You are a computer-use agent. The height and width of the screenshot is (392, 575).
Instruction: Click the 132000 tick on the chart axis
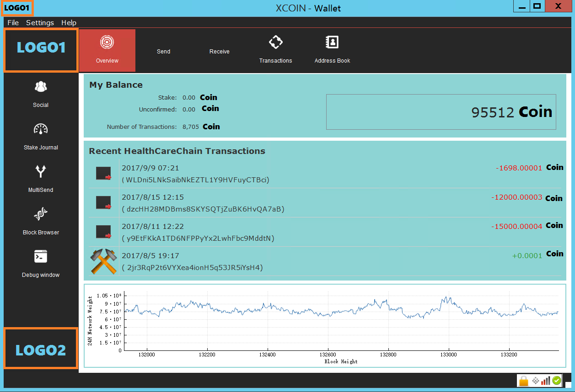pyautogui.click(x=146, y=355)
